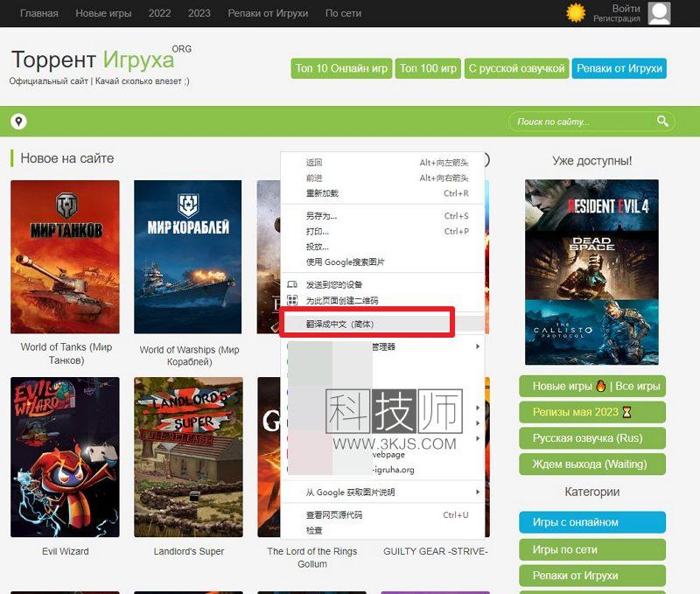
Task: Click the blue Репаки от Игрухи button
Action: (x=619, y=68)
